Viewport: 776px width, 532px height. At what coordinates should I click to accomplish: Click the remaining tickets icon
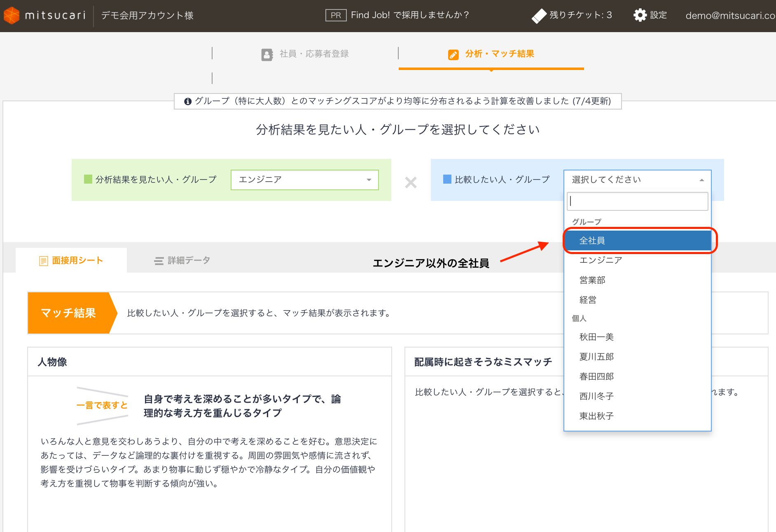(539, 16)
